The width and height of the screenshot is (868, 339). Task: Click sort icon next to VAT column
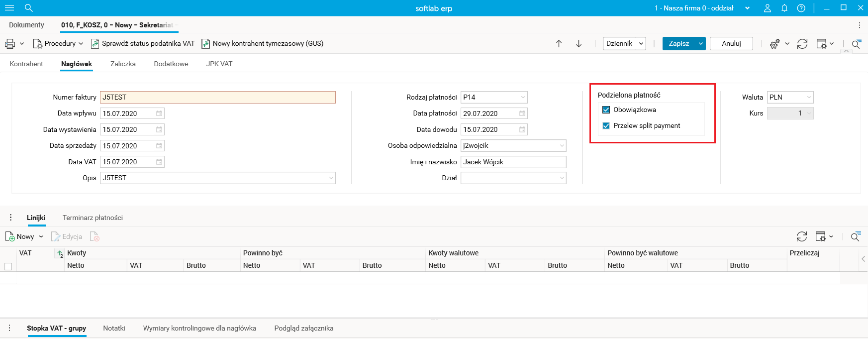(x=60, y=254)
